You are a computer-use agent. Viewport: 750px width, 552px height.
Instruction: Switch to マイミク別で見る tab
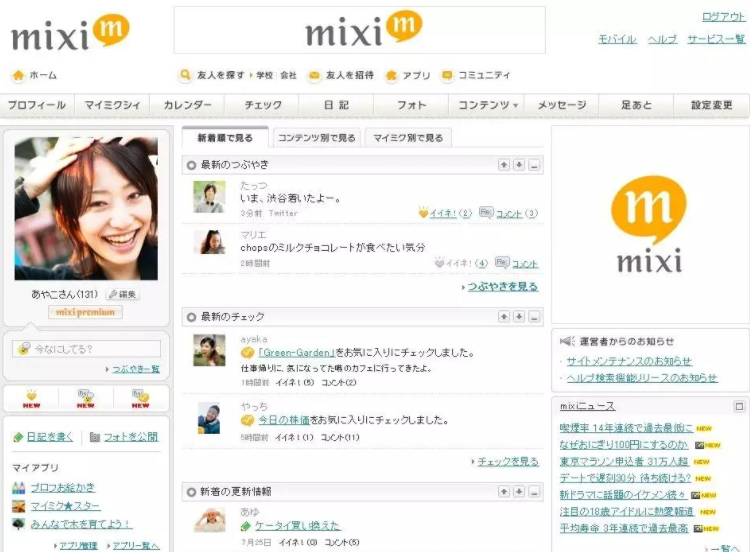[x=408, y=138]
